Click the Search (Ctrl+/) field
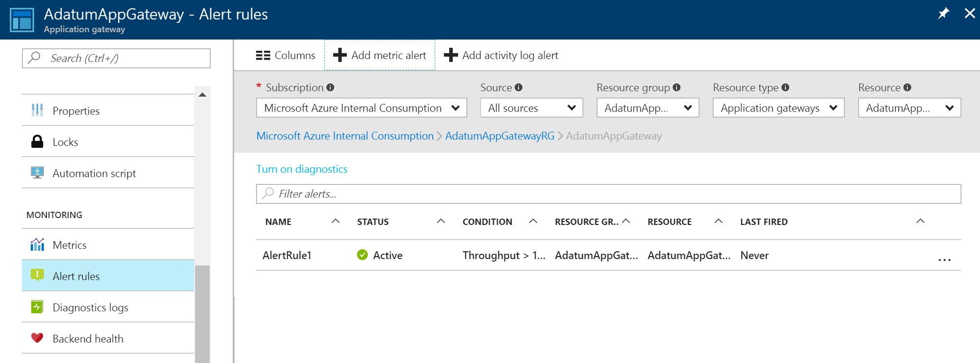980x363 pixels. (x=116, y=58)
